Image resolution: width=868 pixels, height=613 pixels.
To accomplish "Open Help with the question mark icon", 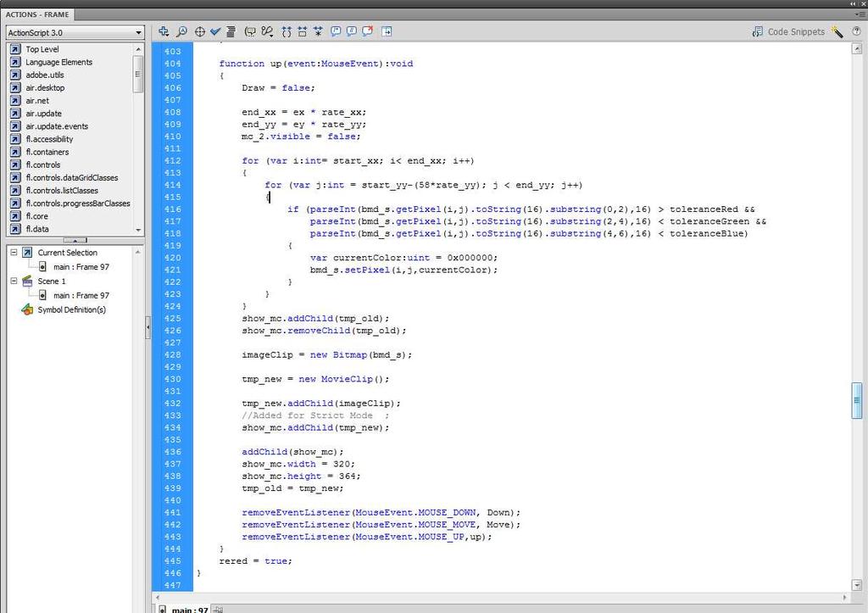I will (x=856, y=31).
